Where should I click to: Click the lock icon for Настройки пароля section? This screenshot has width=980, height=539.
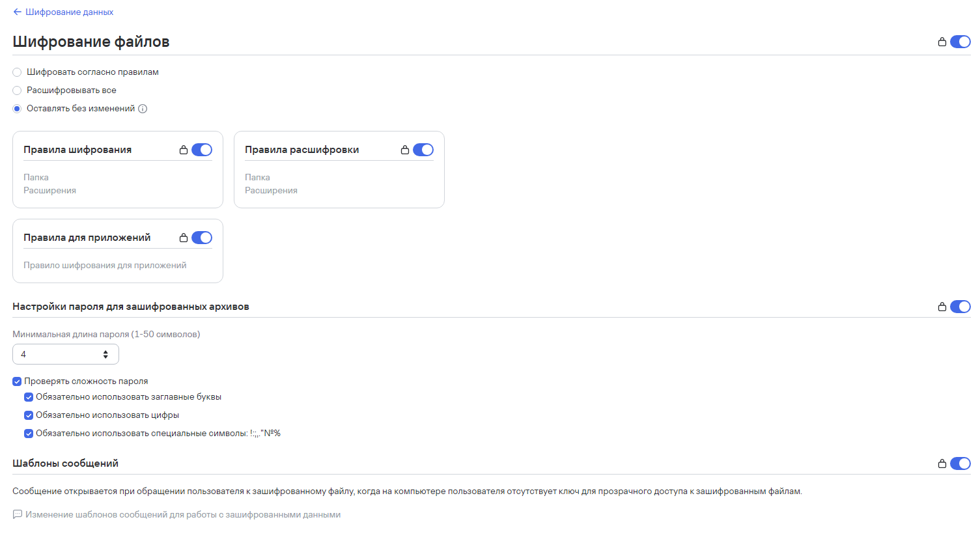(x=942, y=307)
